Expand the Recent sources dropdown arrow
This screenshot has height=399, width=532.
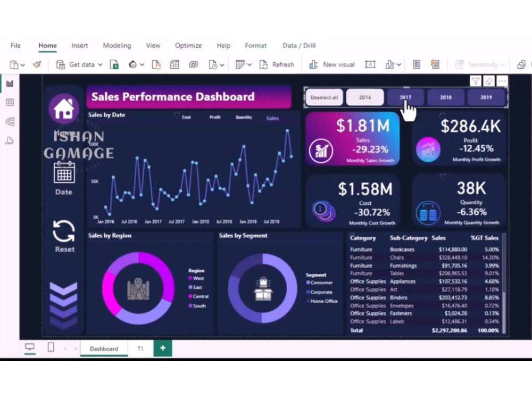pos(222,65)
